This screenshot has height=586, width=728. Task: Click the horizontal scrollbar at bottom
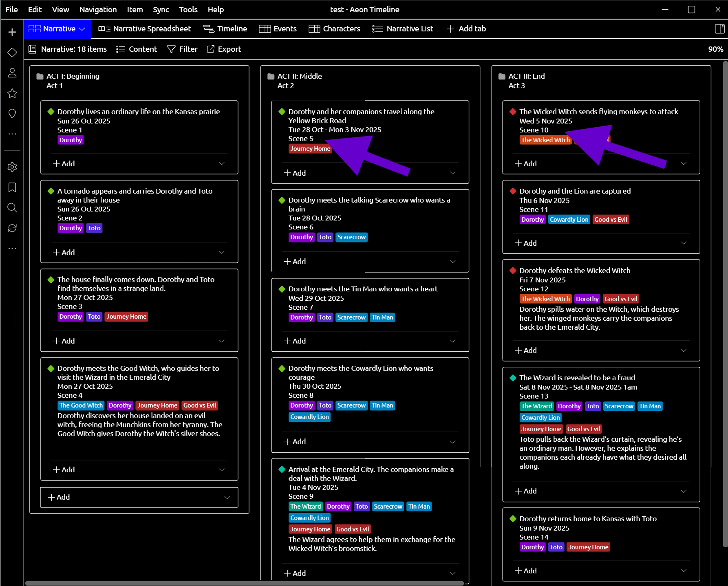245,583
